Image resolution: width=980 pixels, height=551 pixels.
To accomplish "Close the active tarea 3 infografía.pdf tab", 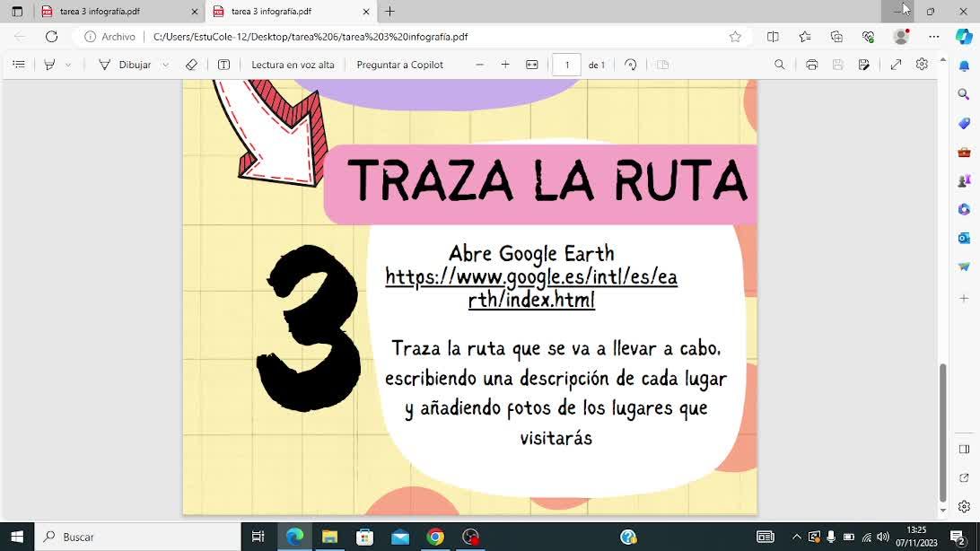I will point(366,12).
